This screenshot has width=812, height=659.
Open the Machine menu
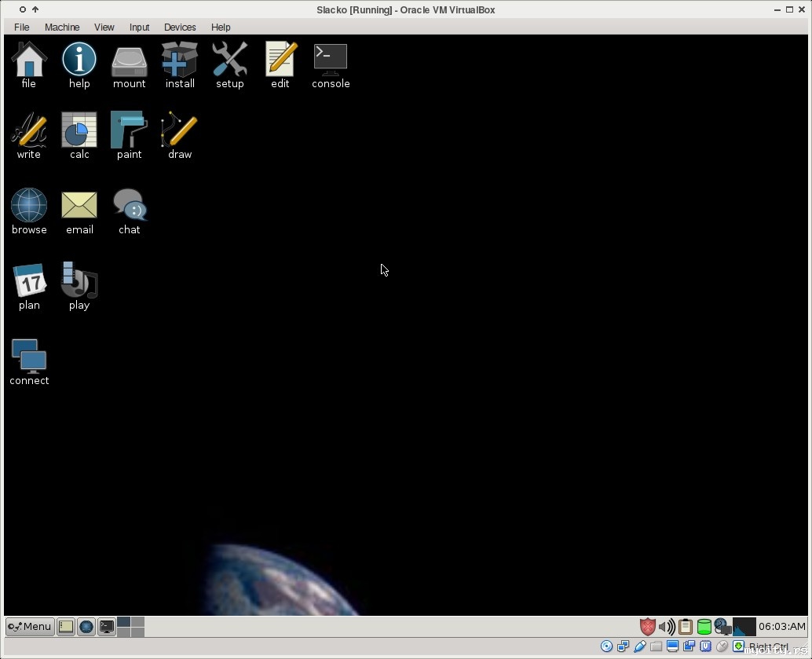coord(62,27)
